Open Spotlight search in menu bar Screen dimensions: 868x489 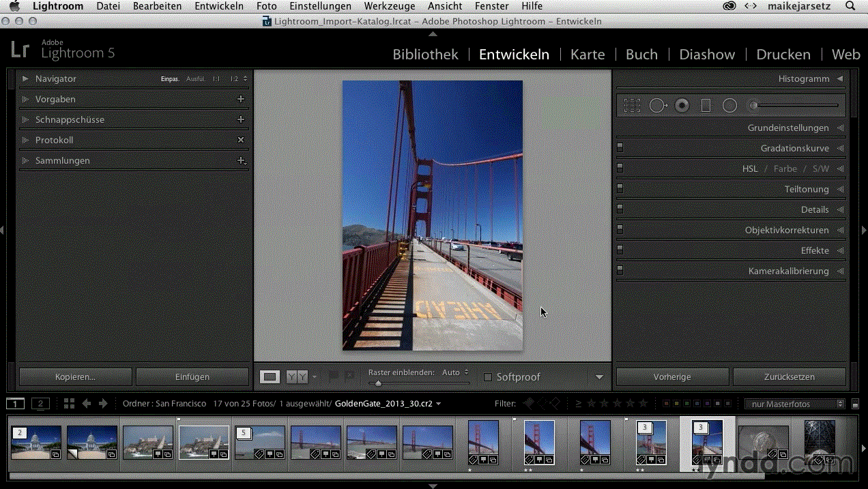[x=850, y=6]
